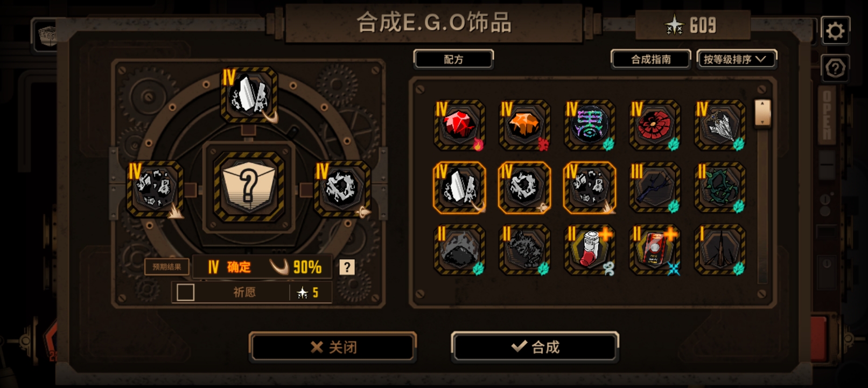
Task: Open the settings gear icon
Action: coord(835,31)
